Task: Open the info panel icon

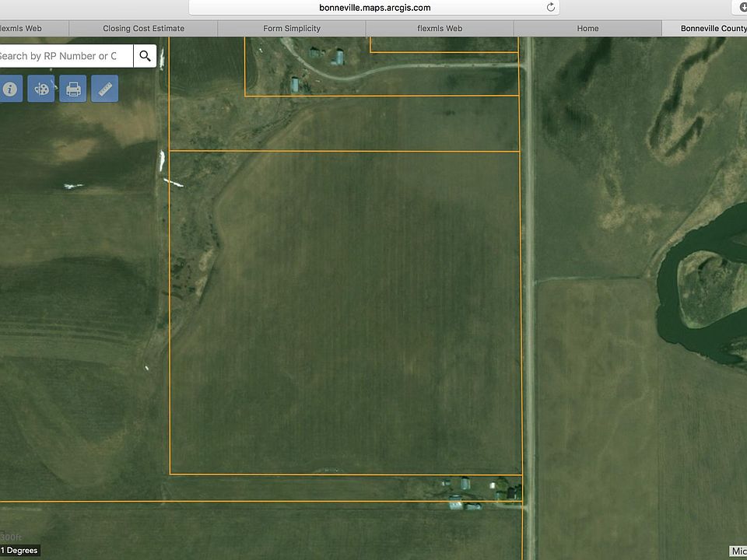Action: [x=10, y=89]
